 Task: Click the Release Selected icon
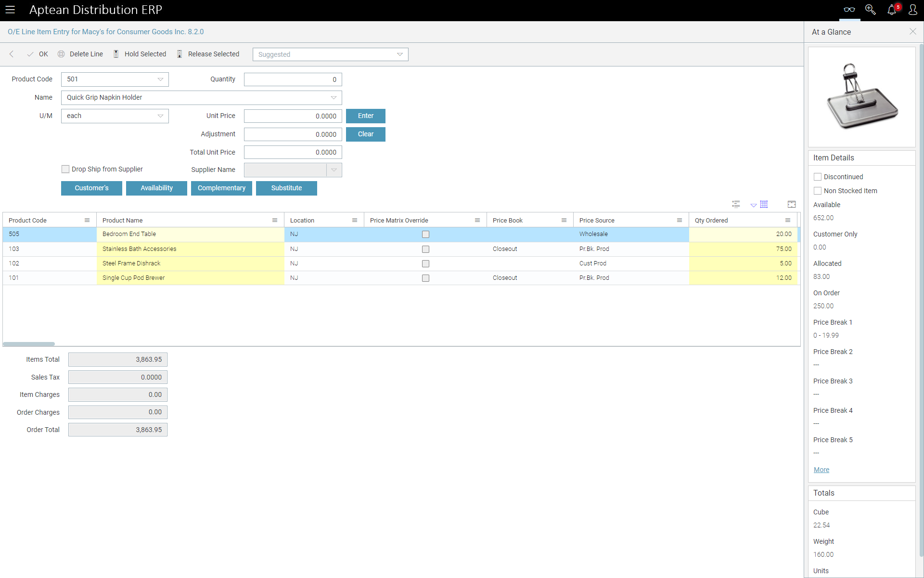coord(180,54)
